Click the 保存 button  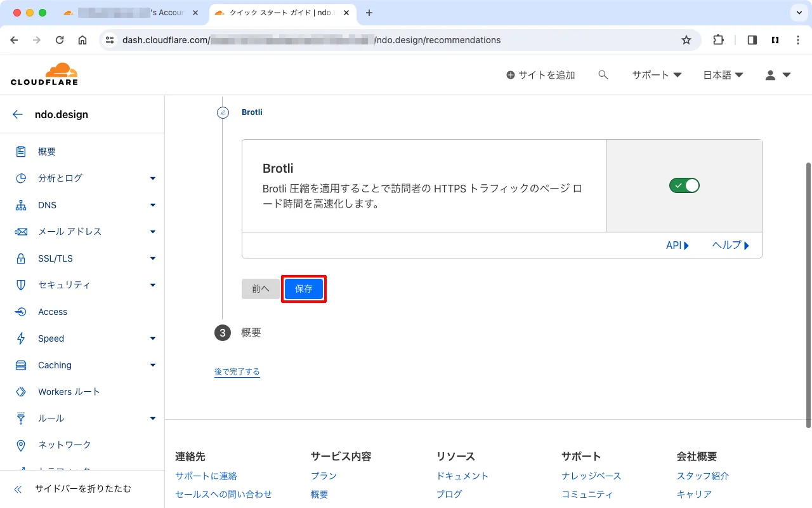pyautogui.click(x=304, y=289)
